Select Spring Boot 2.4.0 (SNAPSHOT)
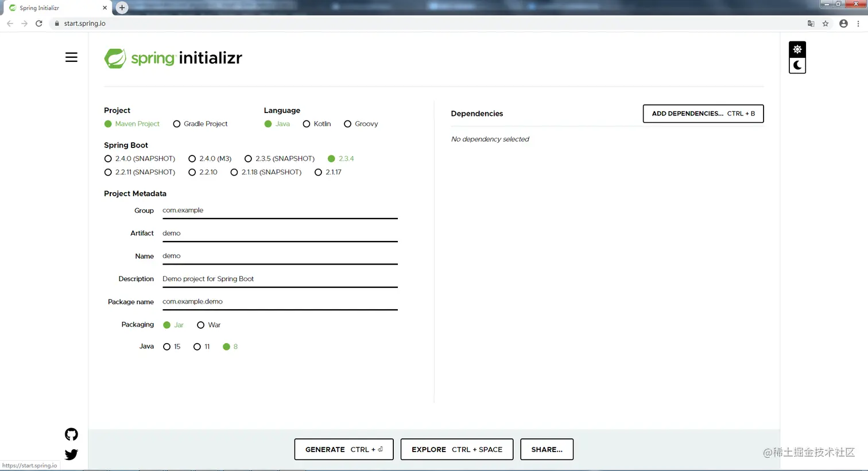Viewport: 868px width, 471px height. coord(139,159)
